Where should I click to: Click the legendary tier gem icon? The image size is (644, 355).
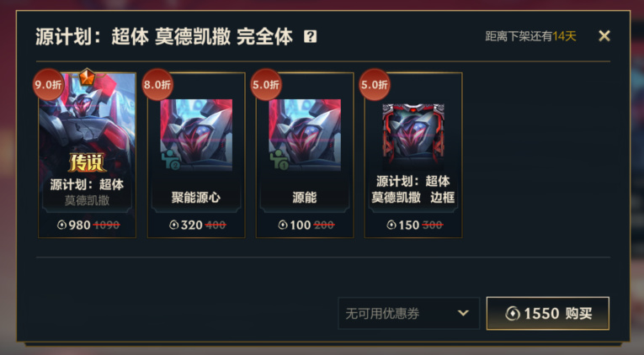tap(87, 77)
